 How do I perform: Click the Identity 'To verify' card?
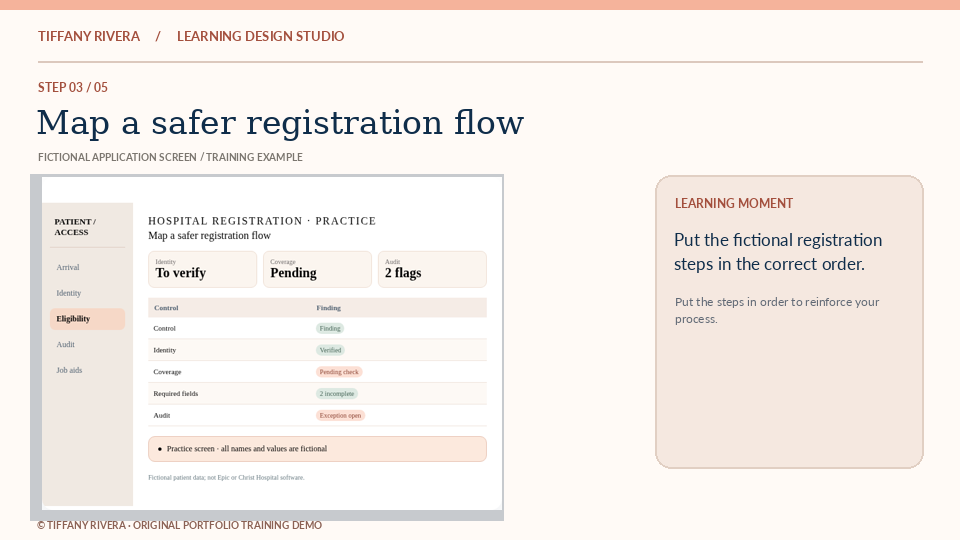click(x=202, y=269)
